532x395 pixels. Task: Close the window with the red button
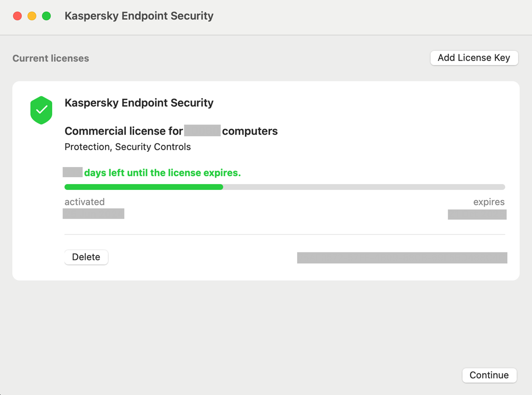click(x=18, y=16)
